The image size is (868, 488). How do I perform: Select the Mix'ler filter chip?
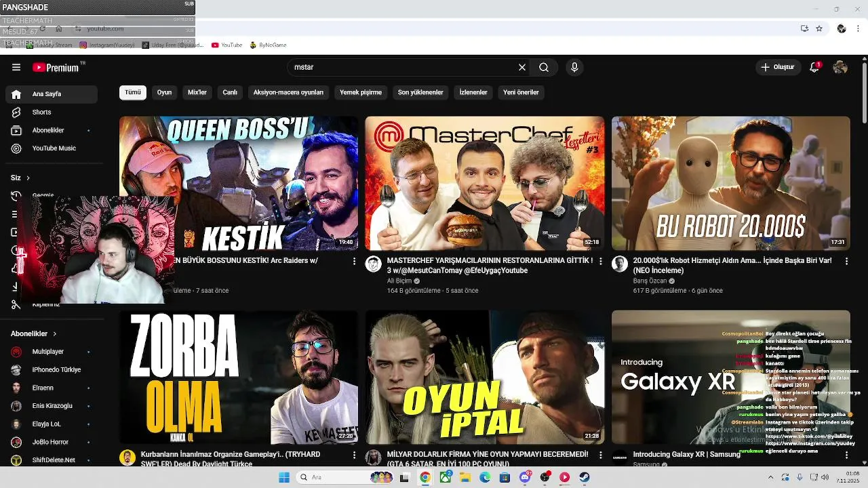click(x=197, y=92)
